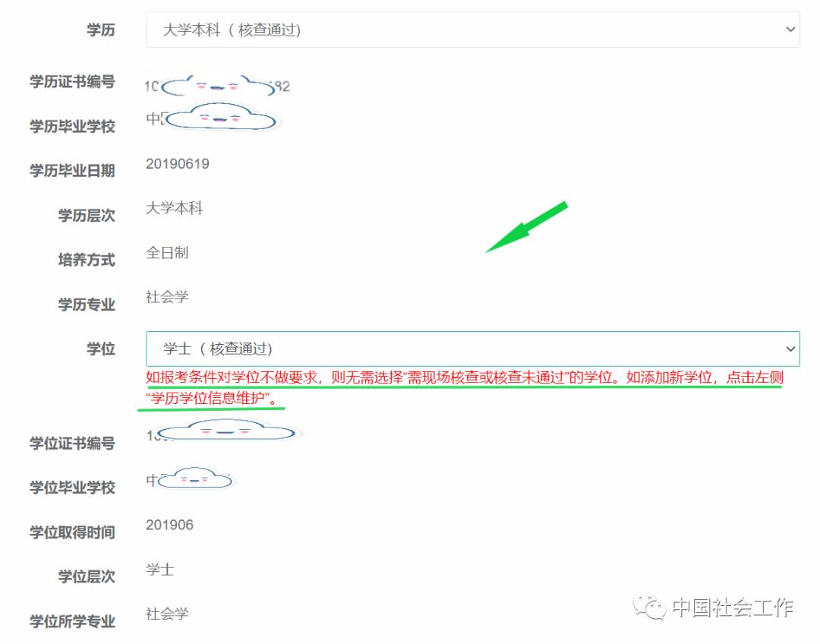
Task: Click the 学历层次 value 大学本科
Action: click(x=174, y=208)
